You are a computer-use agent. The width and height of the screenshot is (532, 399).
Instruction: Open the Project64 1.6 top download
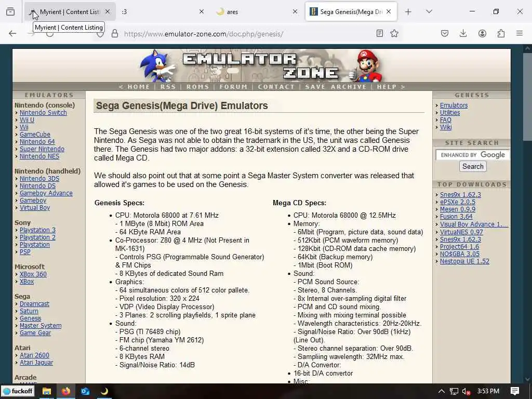[459, 247]
